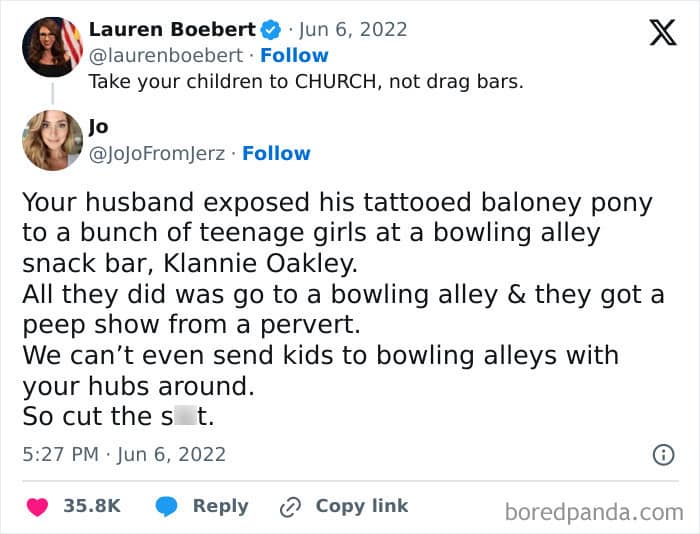Click the 35.8K like count
700x534 pixels.
coord(92,506)
